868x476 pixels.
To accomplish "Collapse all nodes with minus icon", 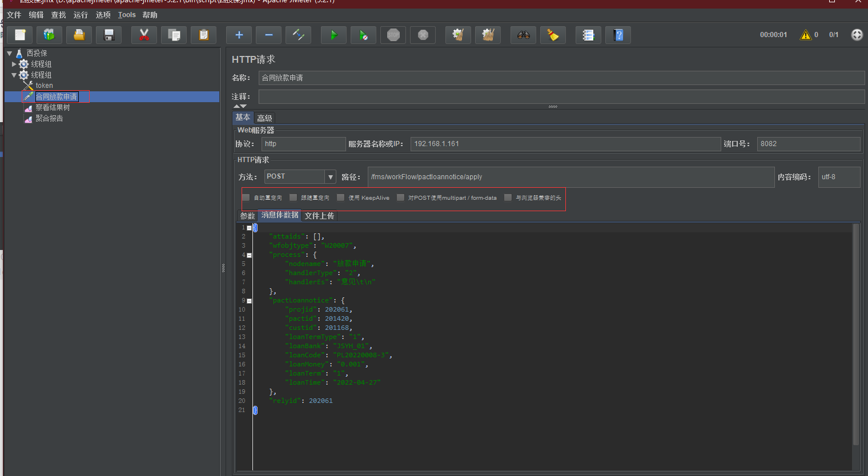I will [269, 35].
